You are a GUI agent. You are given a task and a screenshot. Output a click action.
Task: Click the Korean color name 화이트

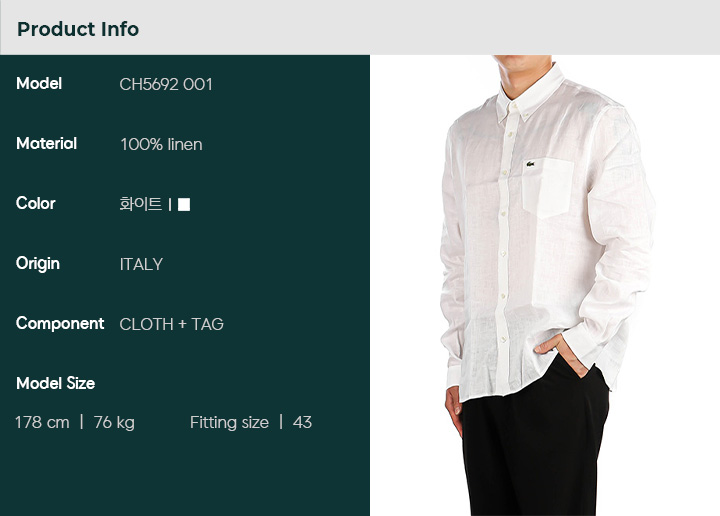pos(141,204)
